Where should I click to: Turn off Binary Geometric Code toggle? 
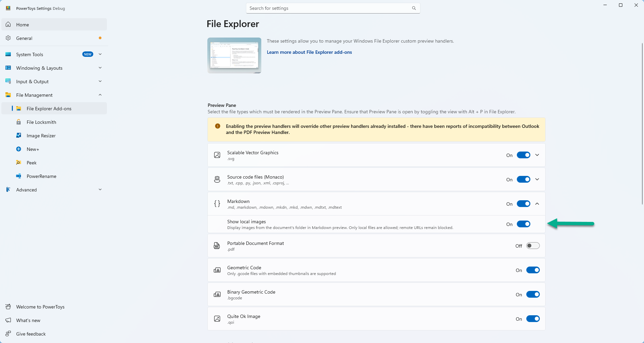pyautogui.click(x=533, y=295)
